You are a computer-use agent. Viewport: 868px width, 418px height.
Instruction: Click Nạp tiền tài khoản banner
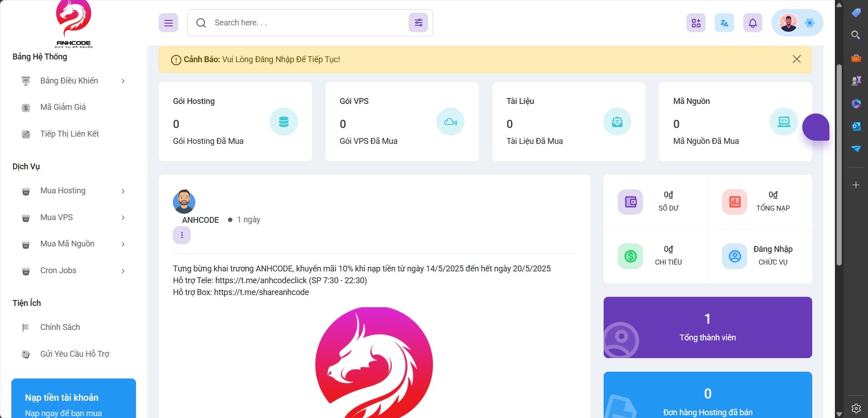73,398
